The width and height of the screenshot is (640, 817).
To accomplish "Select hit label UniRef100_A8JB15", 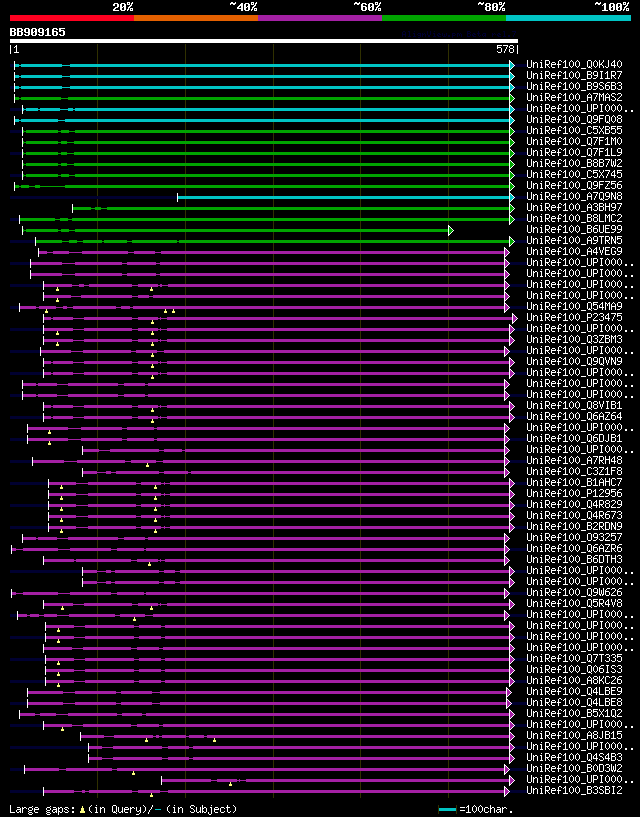I will point(574,736).
